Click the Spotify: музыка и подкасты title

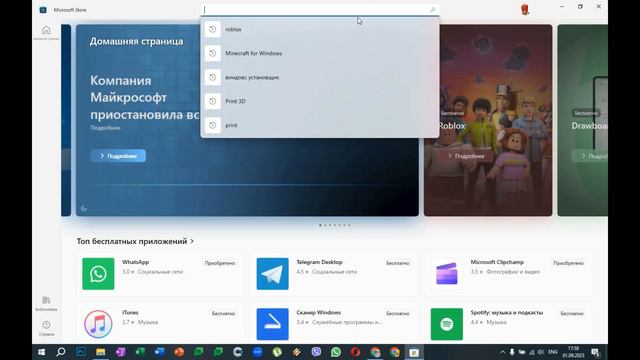[507, 312]
